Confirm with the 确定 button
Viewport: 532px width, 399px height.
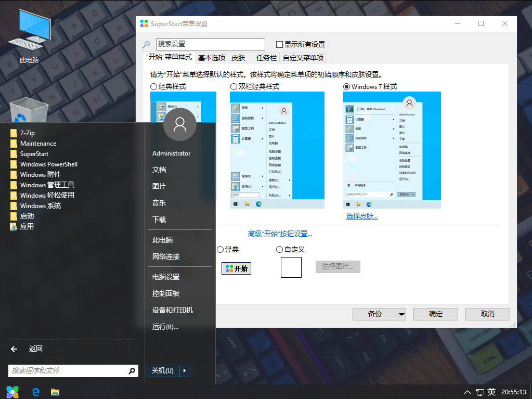(x=436, y=314)
